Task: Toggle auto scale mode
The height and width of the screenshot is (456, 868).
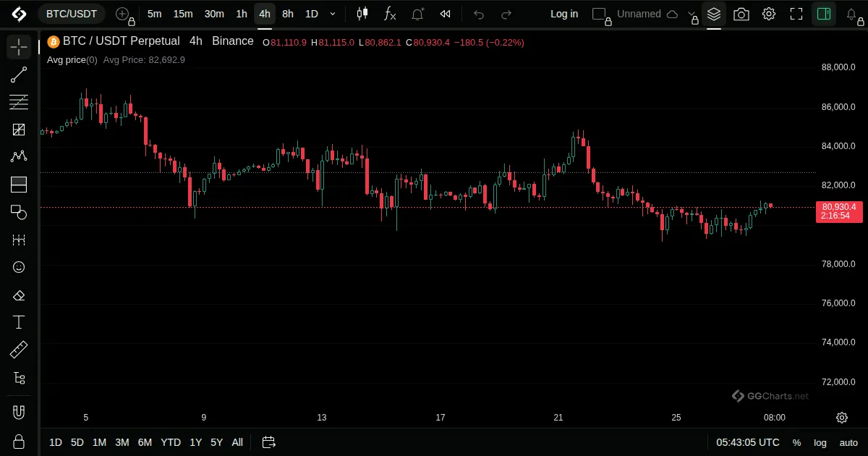Action: point(848,442)
